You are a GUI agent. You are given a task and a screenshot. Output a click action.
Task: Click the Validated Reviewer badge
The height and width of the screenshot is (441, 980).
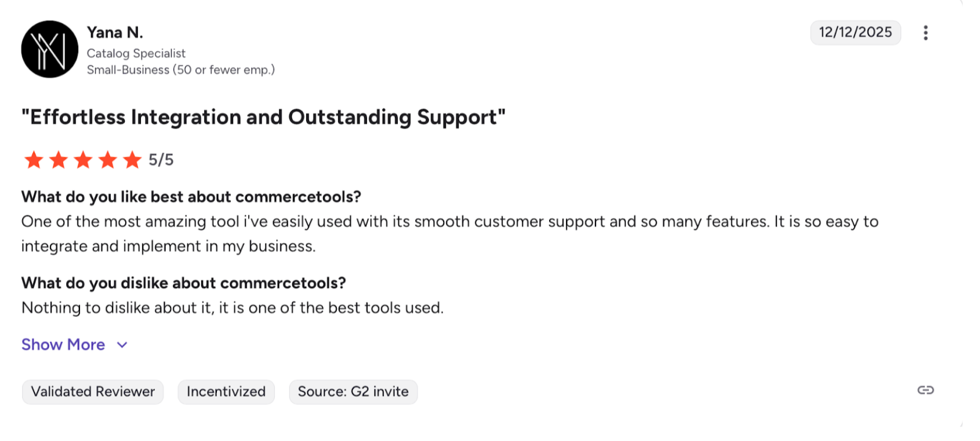(x=93, y=392)
